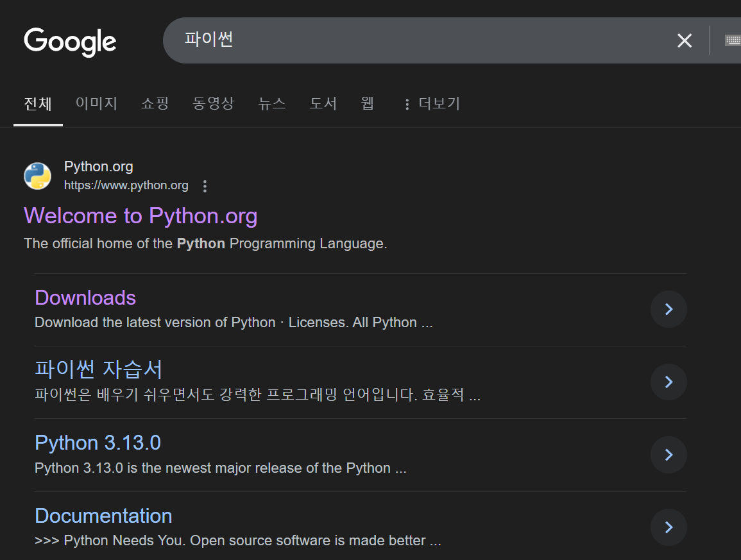Viewport: 741px width, 560px height.
Task: Expand the Downloads result chevron
Action: tap(669, 309)
